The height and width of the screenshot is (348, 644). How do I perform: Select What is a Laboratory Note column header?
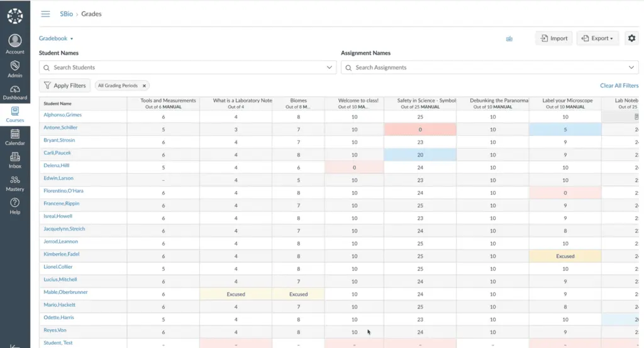pos(236,104)
